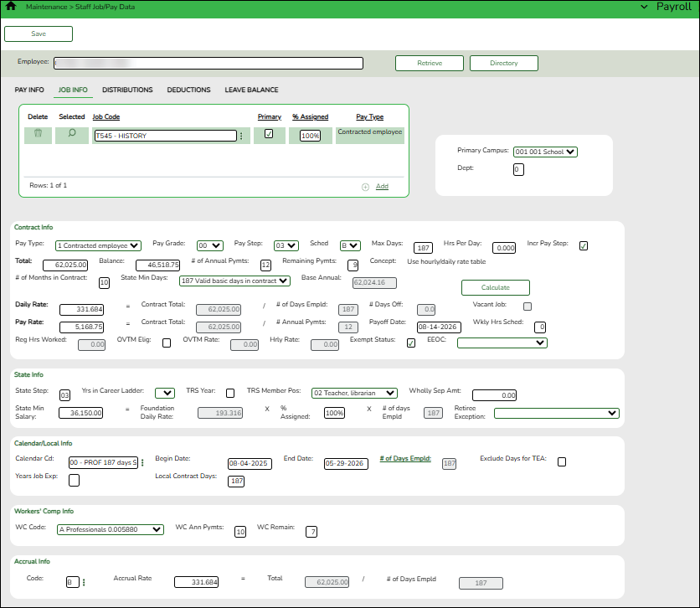The height and width of the screenshot is (608, 700).
Task: Open Pay Step dropdown
Action: point(286,246)
